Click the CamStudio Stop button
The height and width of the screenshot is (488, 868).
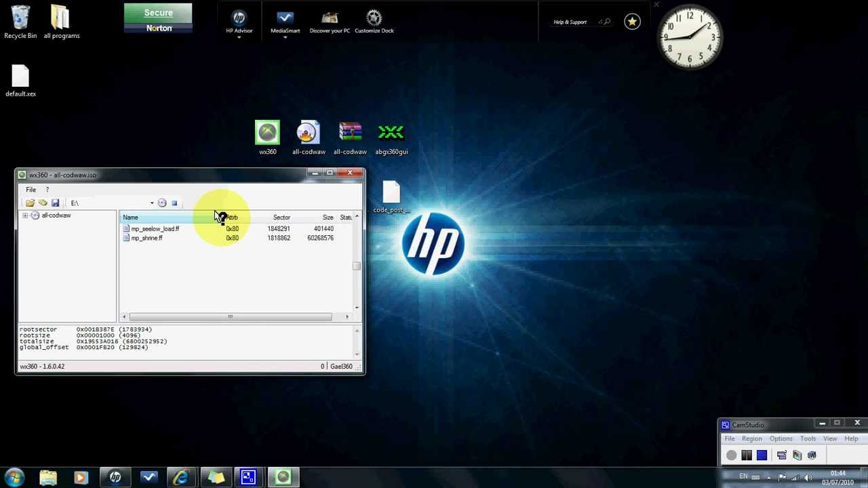pyautogui.click(x=762, y=455)
